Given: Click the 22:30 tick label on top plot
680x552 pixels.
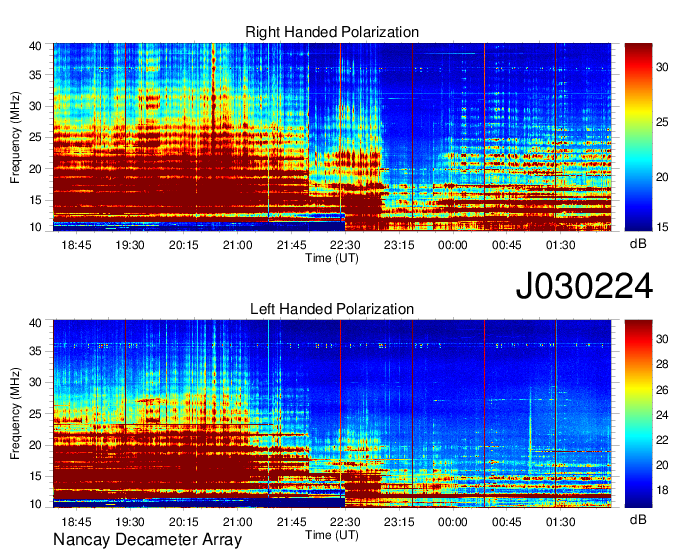Looking at the screenshot, I should (x=345, y=245).
